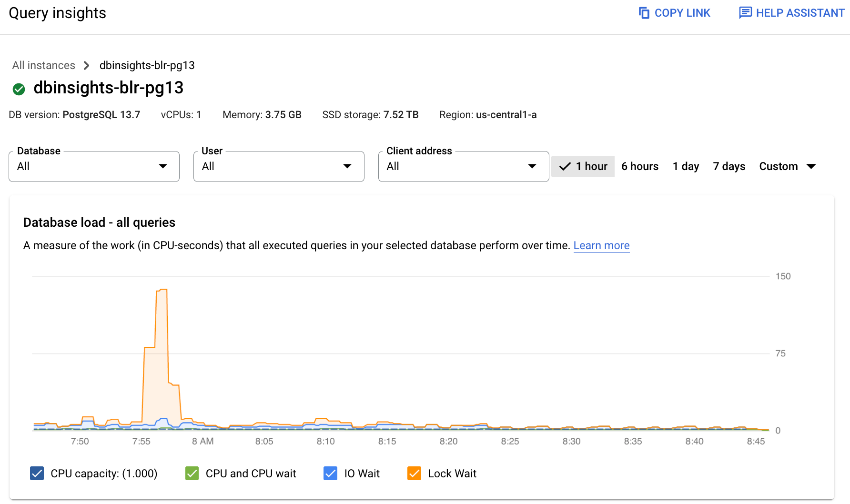The image size is (850, 504).
Task: Open the Help Assistant icon
Action: pyautogui.click(x=744, y=13)
